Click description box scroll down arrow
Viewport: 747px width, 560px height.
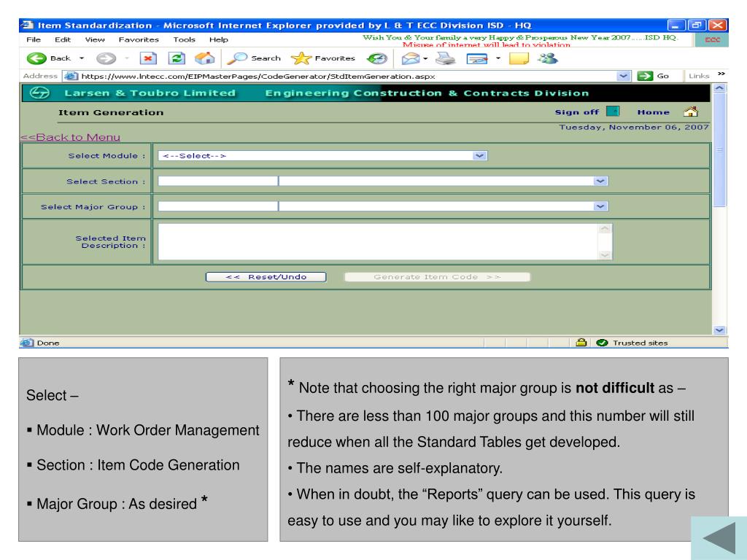click(x=605, y=255)
